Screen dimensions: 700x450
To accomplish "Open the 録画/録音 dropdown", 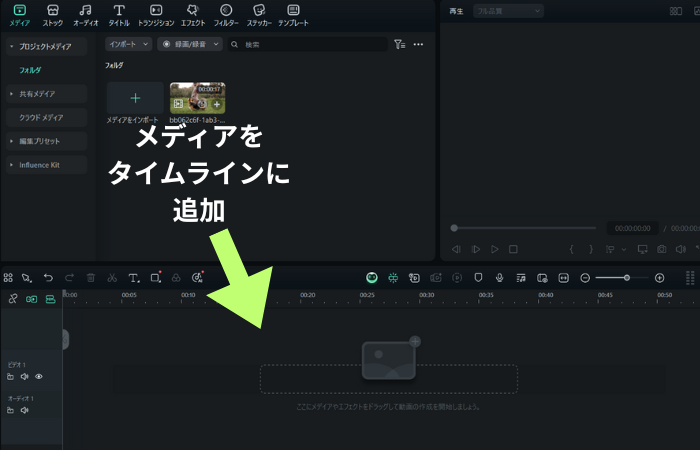I will pyautogui.click(x=190, y=44).
